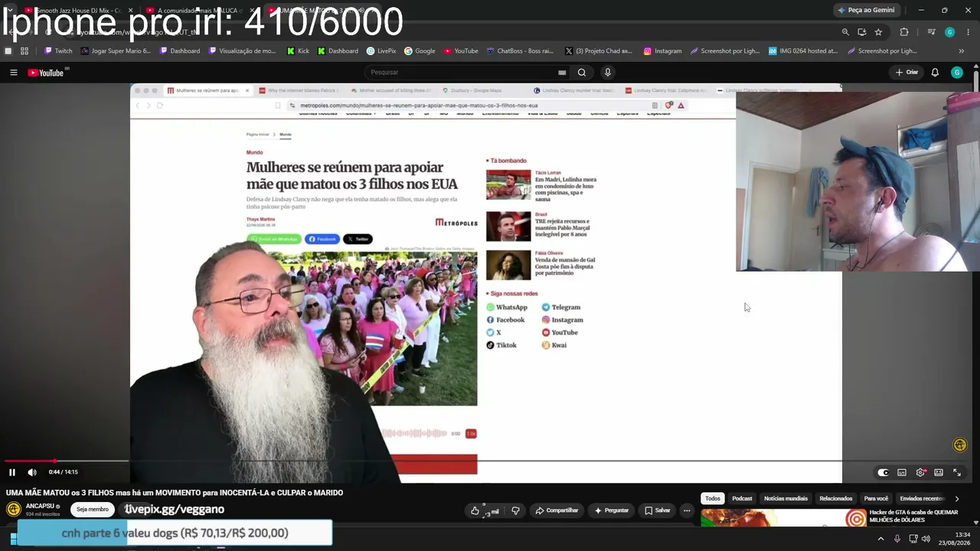Viewport: 980px width, 551px height.
Task: Select the Todos filter chip
Action: click(713, 499)
